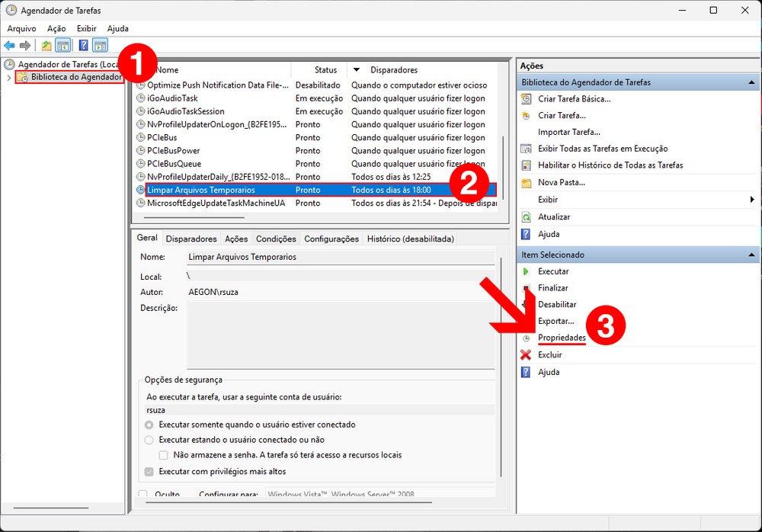Viewport: 762px width, 532px height.
Task: Toggle 'Executar com privilégios mais altos' checkbox
Action: [x=149, y=472]
